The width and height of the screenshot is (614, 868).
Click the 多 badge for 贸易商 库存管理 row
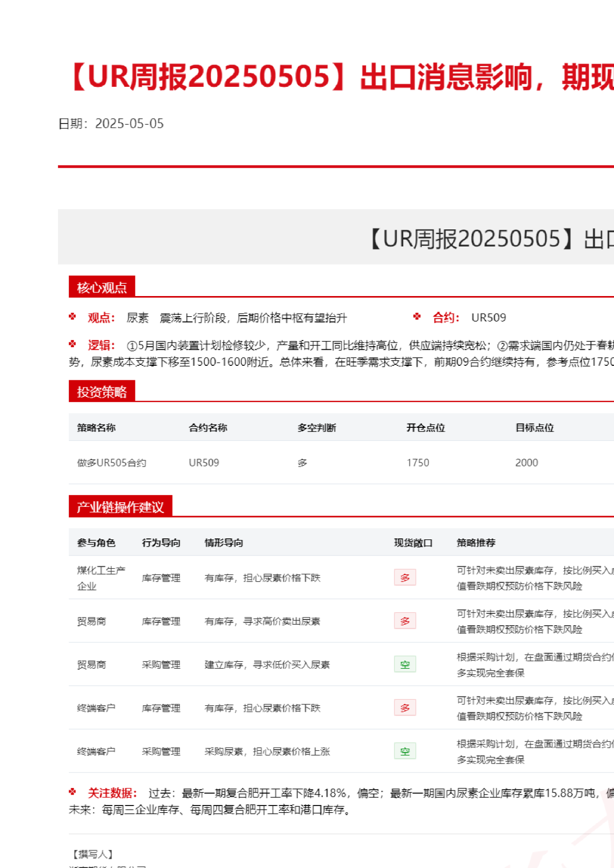[x=405, y=621]
